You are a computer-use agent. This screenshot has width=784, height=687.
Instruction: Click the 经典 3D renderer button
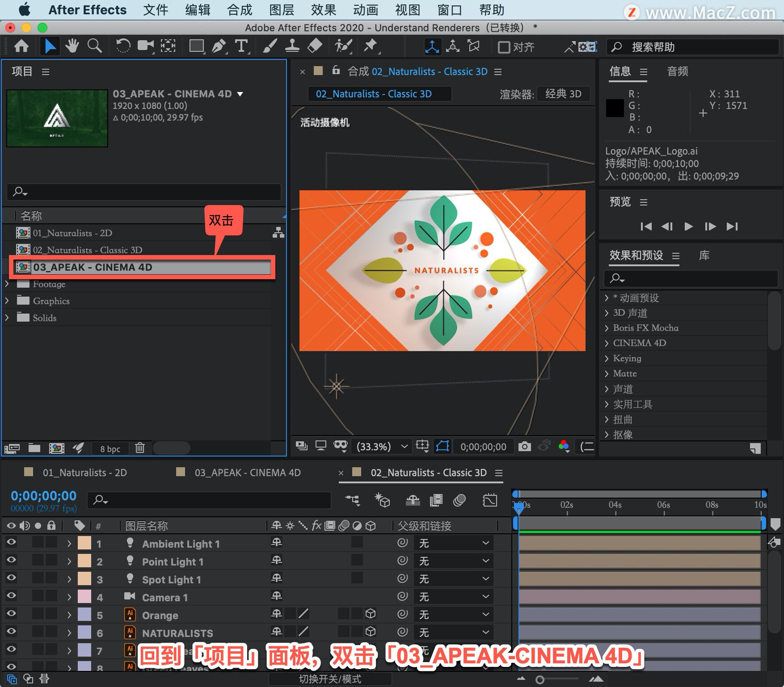pyautogui.click(x=563, y=94)
